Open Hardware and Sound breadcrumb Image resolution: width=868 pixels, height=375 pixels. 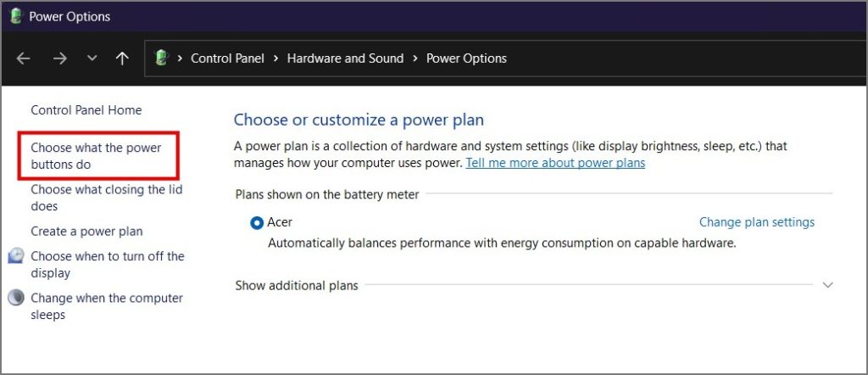coord(345,59)
